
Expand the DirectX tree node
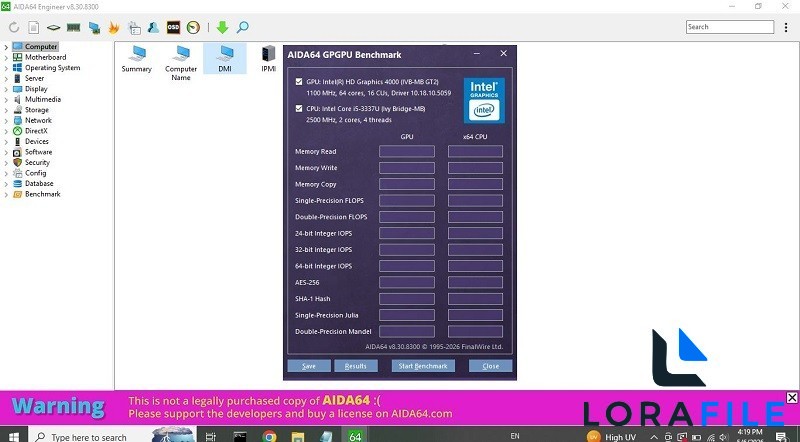click(x=6, y=131)
